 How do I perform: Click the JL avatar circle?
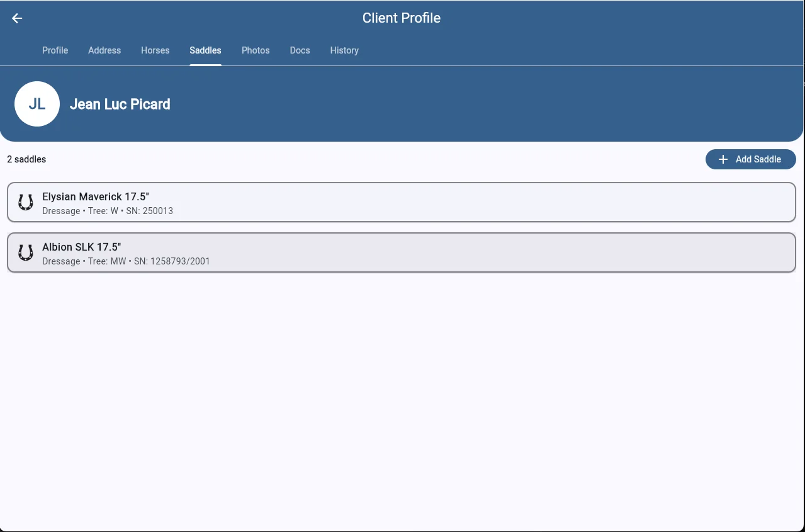coord(37,104)
